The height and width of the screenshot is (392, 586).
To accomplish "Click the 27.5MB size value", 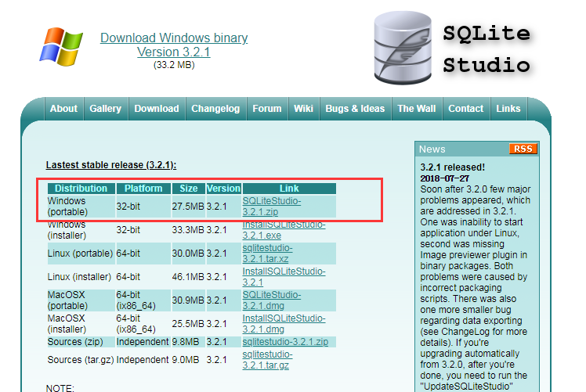I will (188, 206).
